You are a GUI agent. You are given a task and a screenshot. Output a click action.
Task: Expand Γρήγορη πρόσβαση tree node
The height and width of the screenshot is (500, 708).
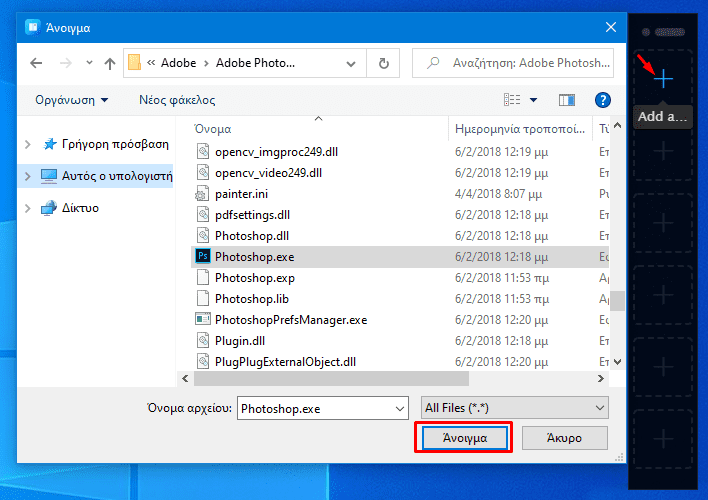coord(28,145)
